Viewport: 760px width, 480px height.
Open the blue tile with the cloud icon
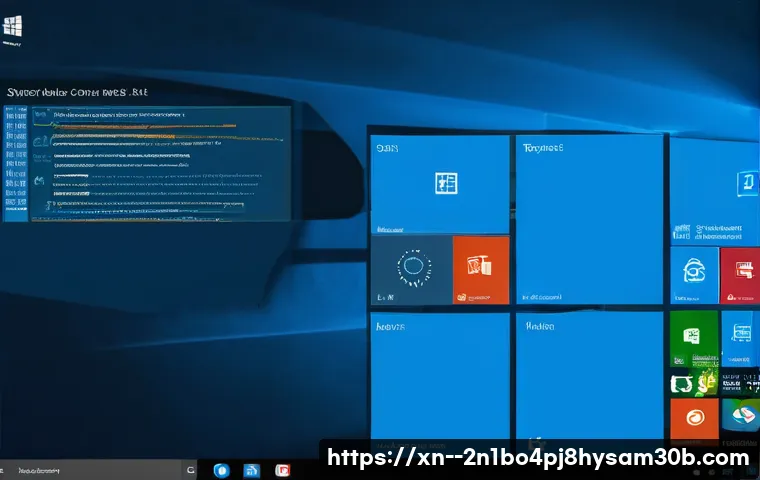[x=694, y=269]
